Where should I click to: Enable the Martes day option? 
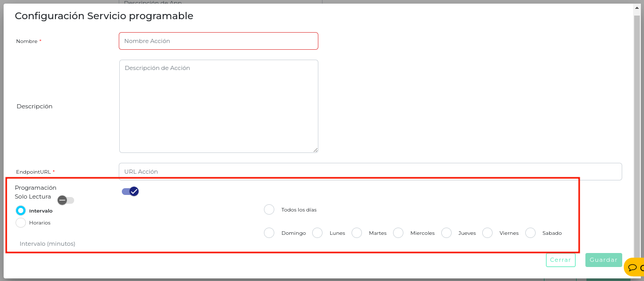click(x=357, y=233)
